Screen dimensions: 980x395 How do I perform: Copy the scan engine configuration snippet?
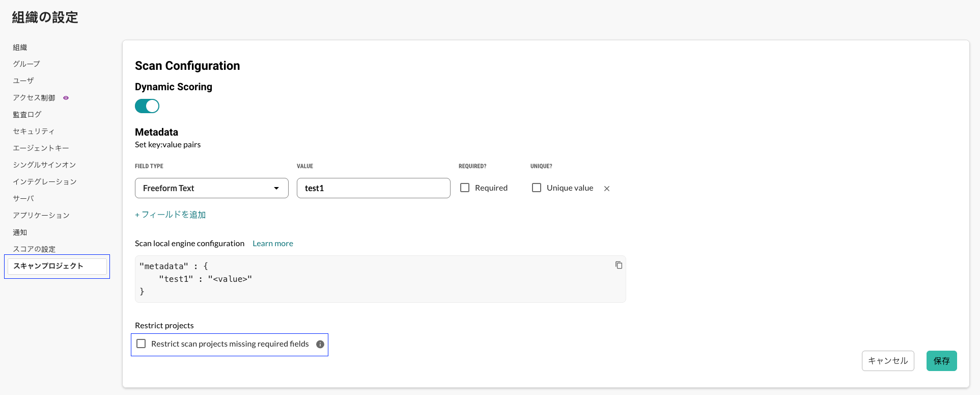tap(619, 265)
